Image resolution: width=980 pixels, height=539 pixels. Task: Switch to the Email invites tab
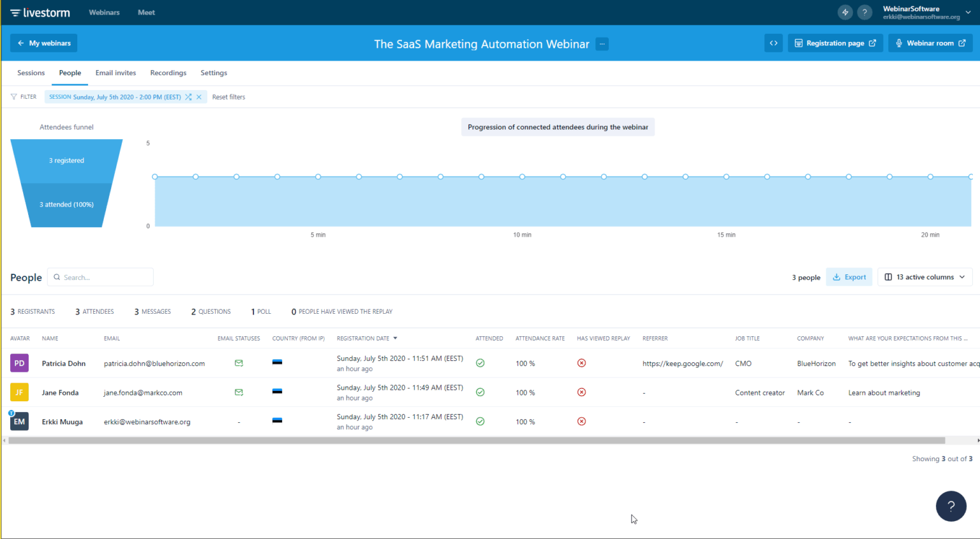[x=115, y=73]
